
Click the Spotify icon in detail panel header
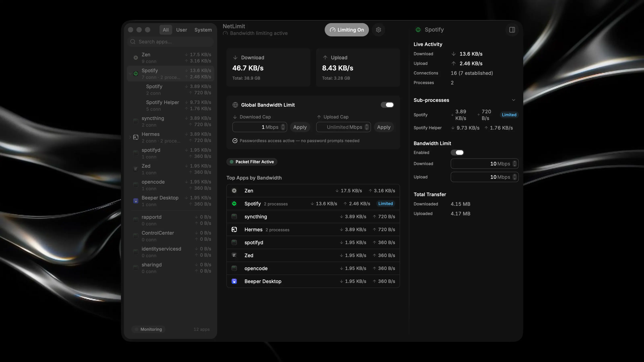(x=418, y=30)
